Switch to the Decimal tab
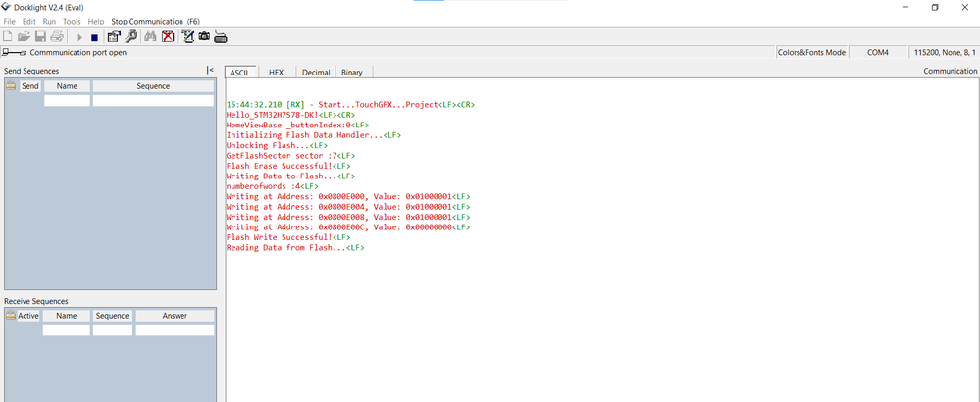 point(316,73)
